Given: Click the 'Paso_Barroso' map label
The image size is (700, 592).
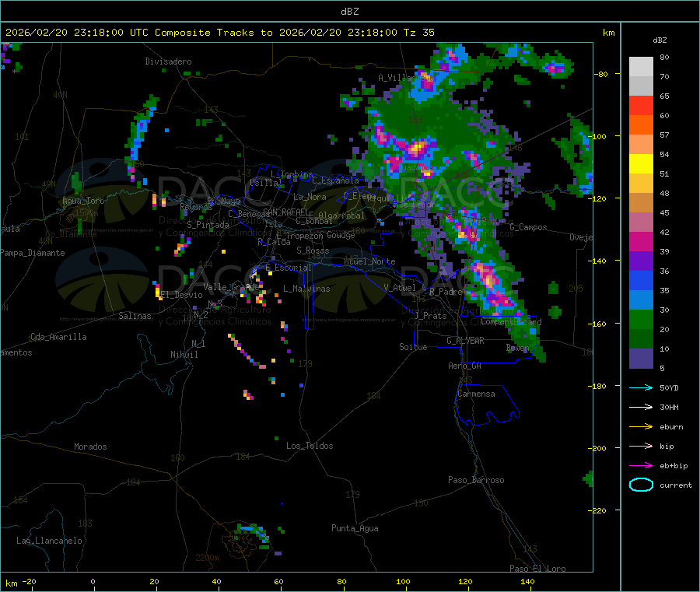Looking at the screenshot, I should [x=476, y=480].
